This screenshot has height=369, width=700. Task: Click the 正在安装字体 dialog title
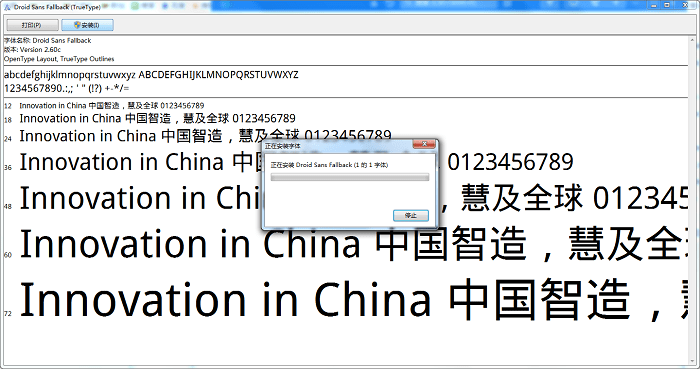tap(283, 146)
